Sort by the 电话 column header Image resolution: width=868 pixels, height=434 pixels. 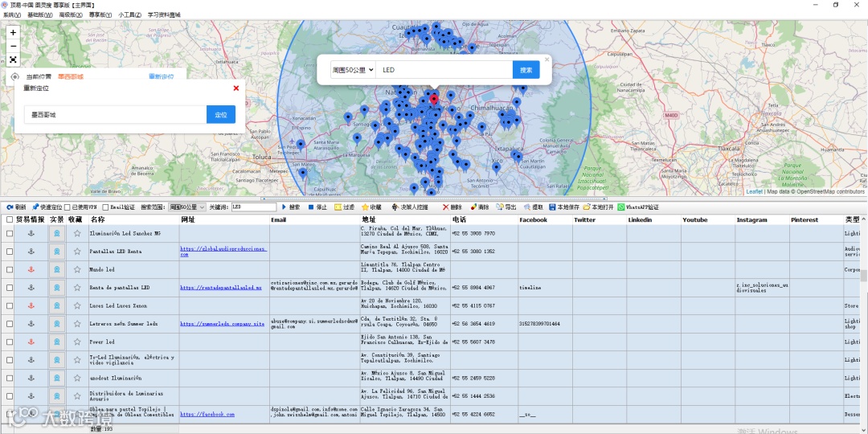click(x=484, y=219)
